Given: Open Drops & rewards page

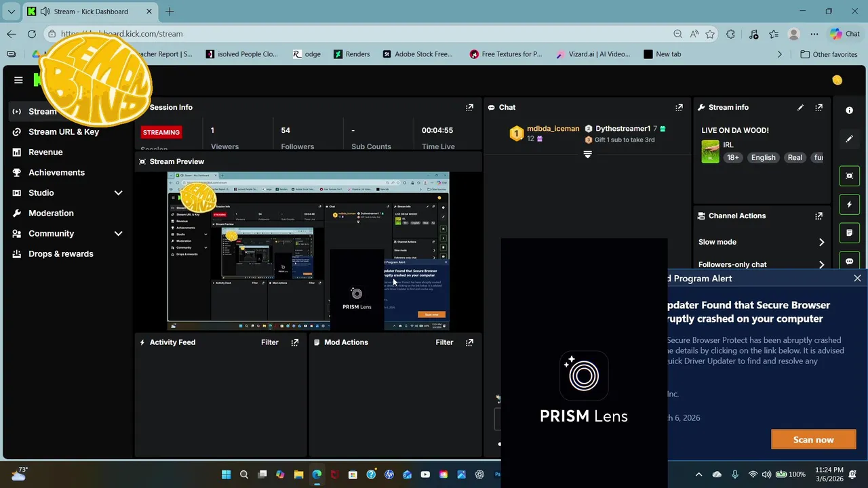Looking at the screenshot, I should click(61, 253).
